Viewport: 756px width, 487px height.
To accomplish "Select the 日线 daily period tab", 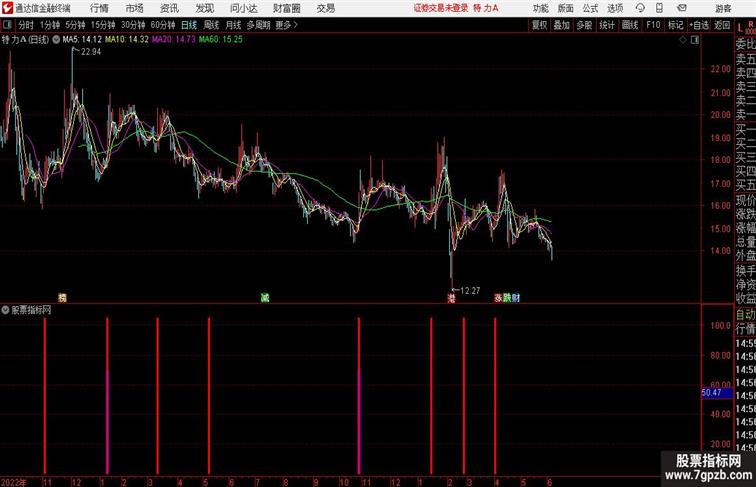I will [189, 25].
